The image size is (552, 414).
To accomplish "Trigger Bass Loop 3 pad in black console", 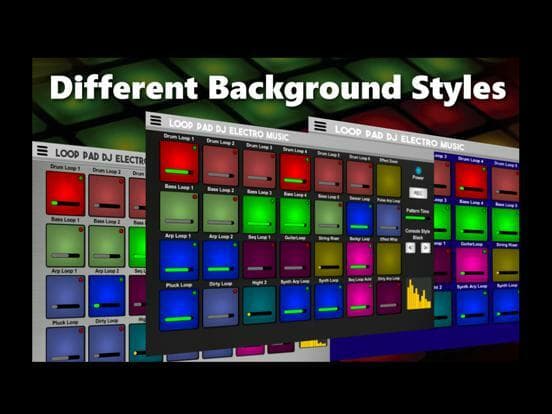I will click(259, 214).
